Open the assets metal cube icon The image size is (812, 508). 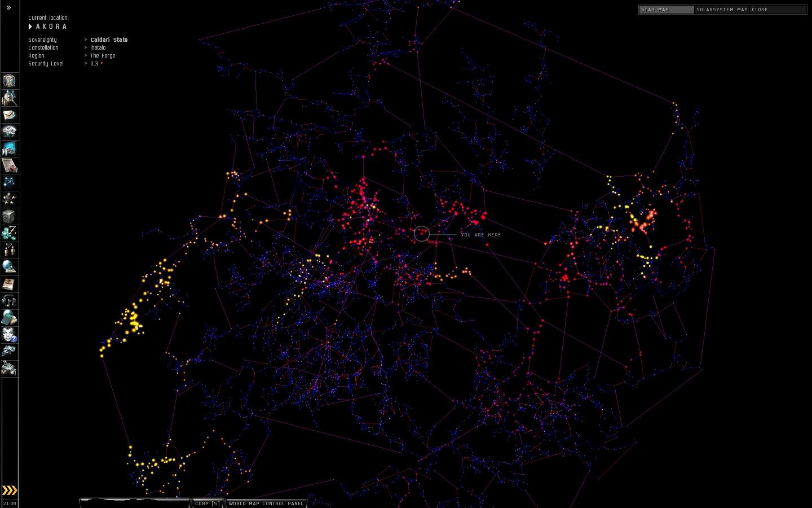pyautogui.click(x=9, y=216)
